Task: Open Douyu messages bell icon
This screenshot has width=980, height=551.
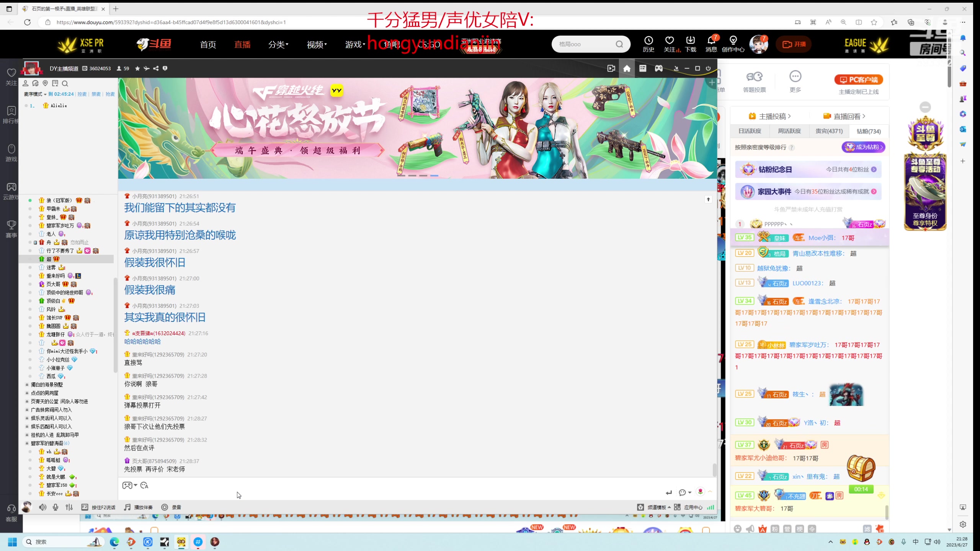Action: point(711,44)
